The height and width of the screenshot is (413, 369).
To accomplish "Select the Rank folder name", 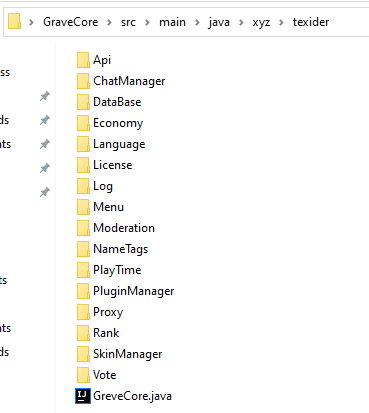I will 106,333.
